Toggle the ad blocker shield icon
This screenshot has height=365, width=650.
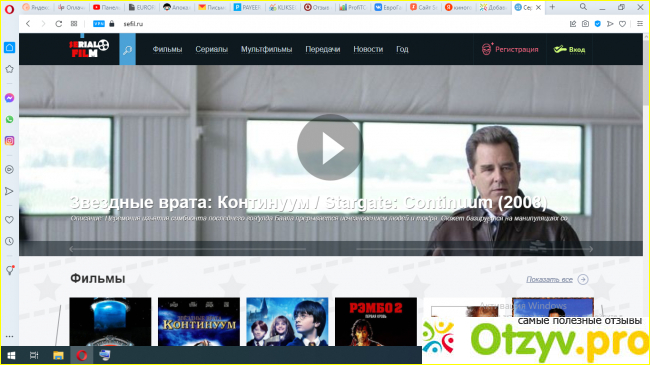click(597, 24)
